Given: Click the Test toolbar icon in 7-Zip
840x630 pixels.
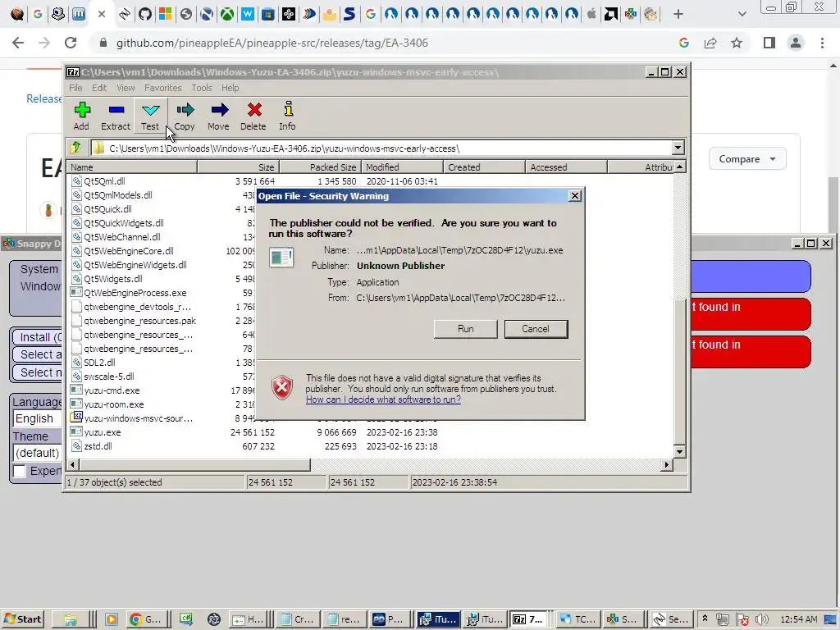Looking at the screenshot, I should 150,116.
